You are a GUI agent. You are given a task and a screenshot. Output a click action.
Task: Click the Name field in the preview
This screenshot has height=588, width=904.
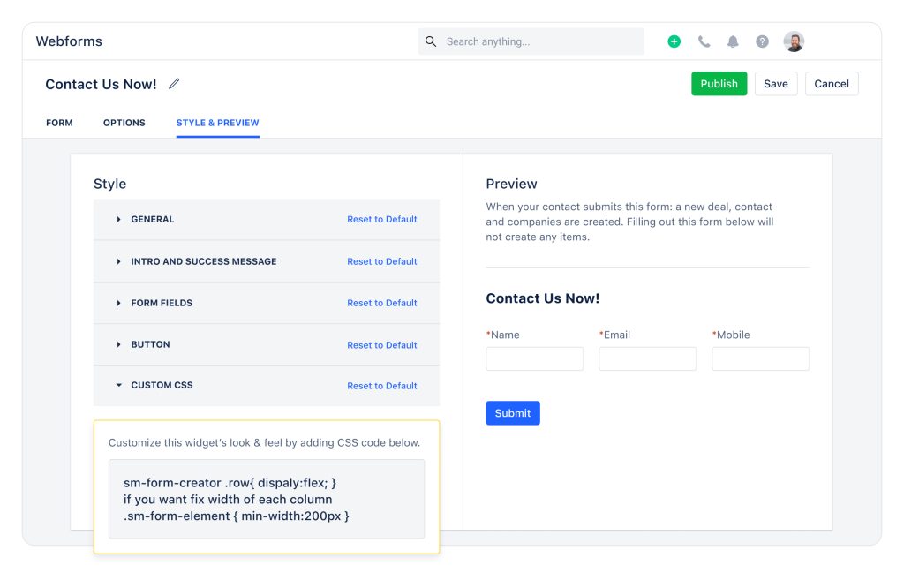[x=534, y=358]
